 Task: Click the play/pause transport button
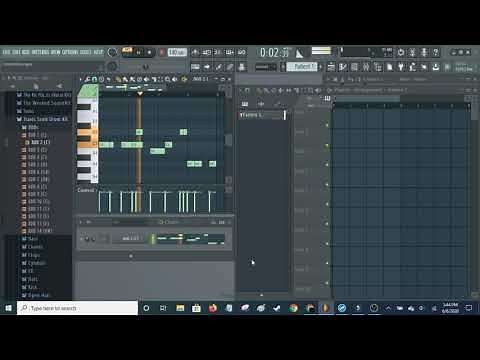tap(139, 52)
